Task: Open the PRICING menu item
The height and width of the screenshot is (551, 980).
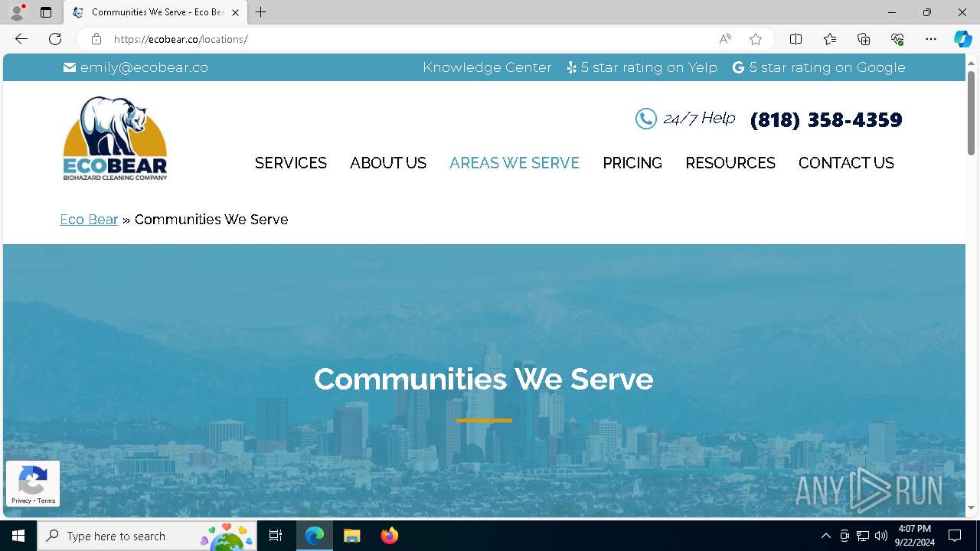Action: point(632,163)
